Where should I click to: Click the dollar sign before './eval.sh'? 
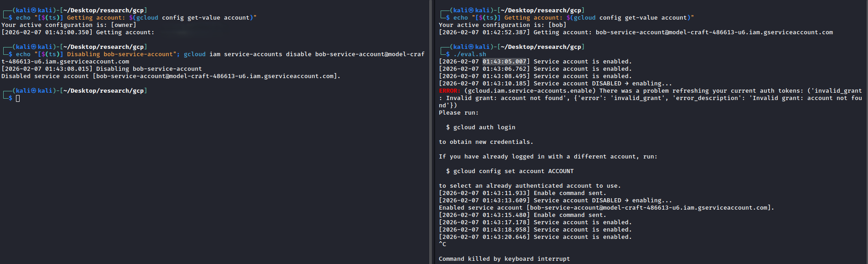coord(448,54)
